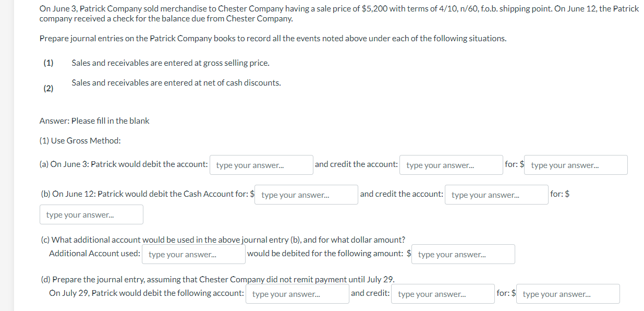Click the debit account field for June 3
The image size is (644, 311).
(261, 165)
